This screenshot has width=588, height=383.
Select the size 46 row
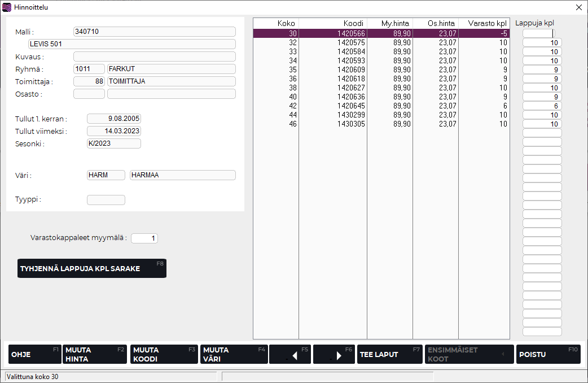pos(381,124)
